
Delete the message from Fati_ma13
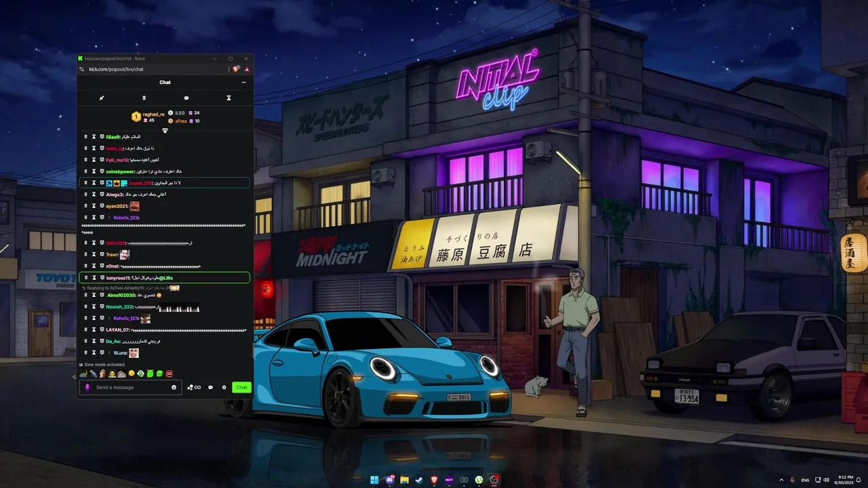(x=85, y=160)
